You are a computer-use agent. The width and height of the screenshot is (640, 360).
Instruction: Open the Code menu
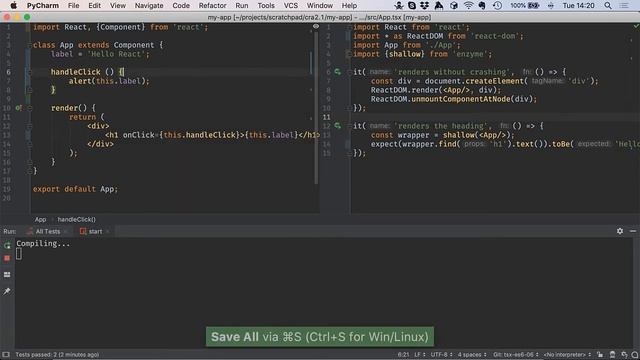(x=181, y=6)
